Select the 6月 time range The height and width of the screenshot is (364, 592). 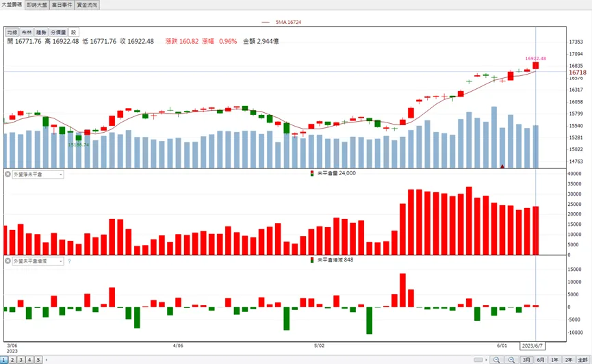[541, 360]
